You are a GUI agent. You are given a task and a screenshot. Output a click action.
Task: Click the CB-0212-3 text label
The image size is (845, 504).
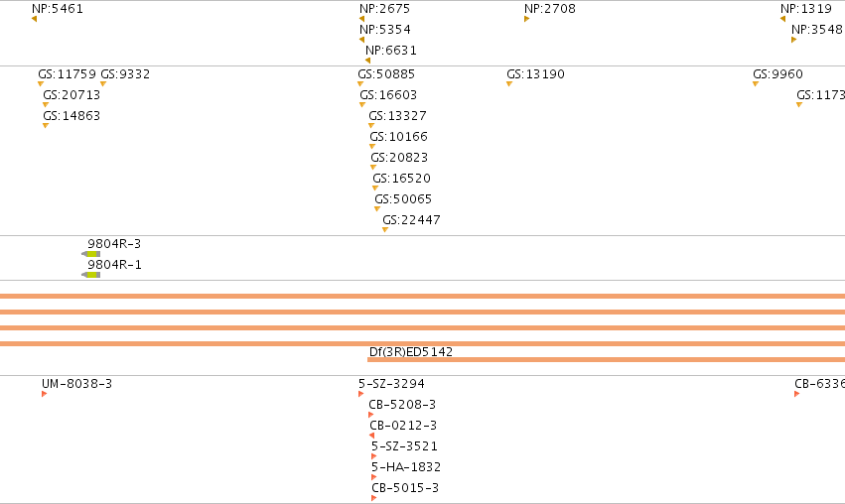[x=403, y=426]
